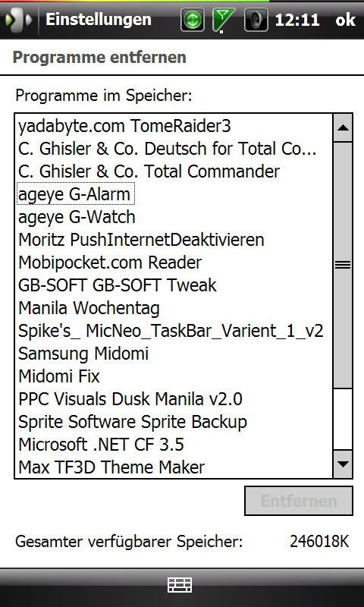Open the signal strength antenna icon
The width and height of the screenshot is (364, 607).
pos(224,20)
